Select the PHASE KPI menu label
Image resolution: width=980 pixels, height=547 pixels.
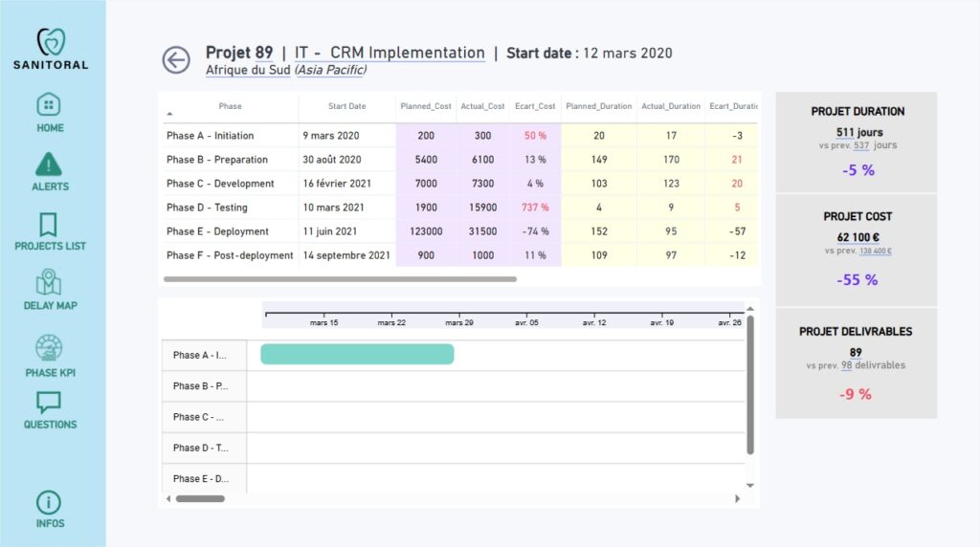tap(50, 373)
